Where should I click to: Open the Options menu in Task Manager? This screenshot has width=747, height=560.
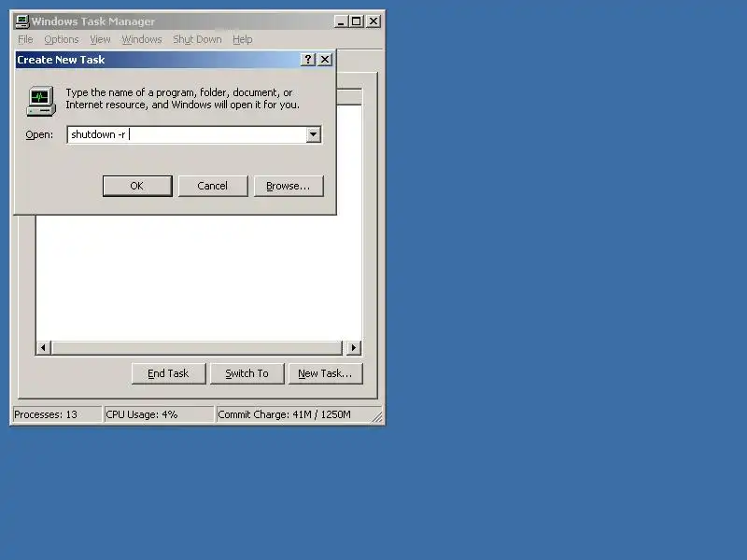[62, 39]
